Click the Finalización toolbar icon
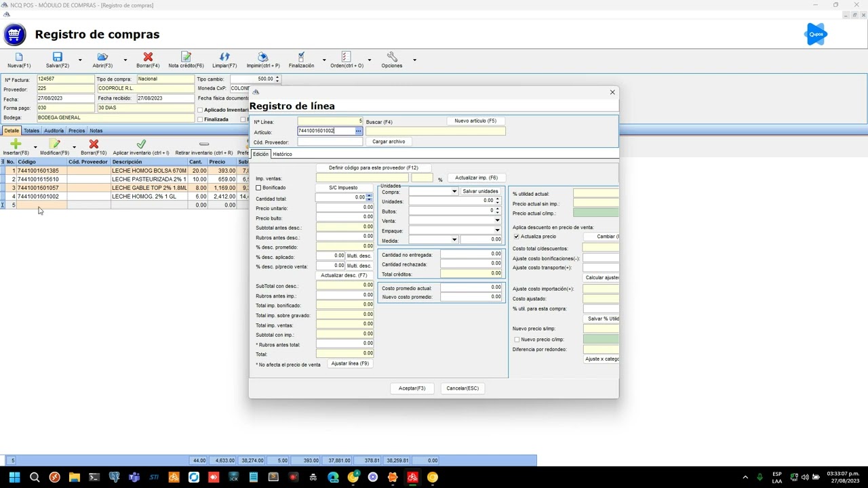Image resolution: width=868 pixels, height=488 pixels. pyautogui.click(x=301, y=58)
